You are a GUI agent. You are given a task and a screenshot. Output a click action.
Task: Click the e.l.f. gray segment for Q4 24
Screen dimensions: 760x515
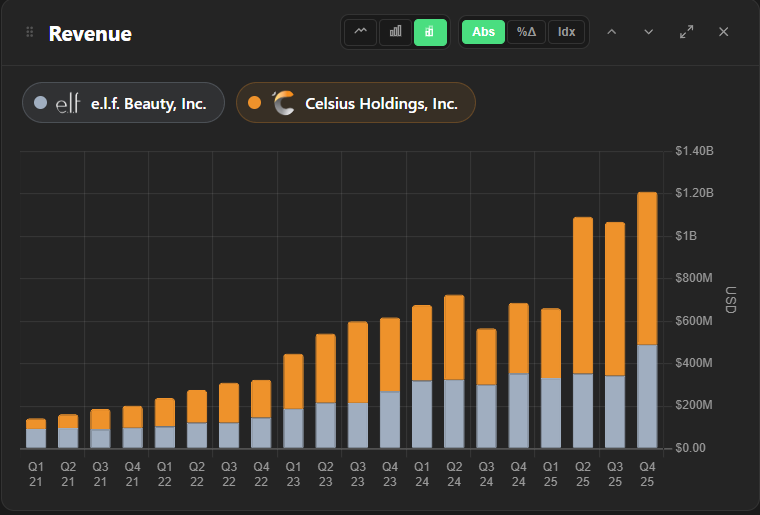[x=519, y=411]
